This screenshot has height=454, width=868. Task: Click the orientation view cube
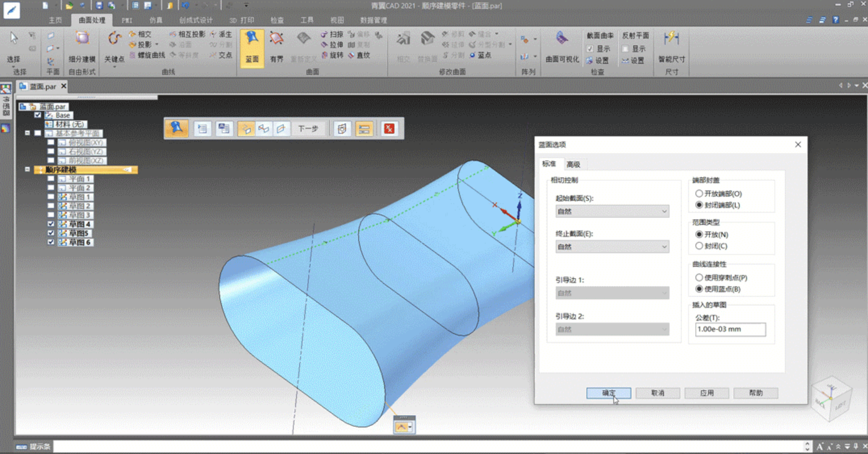(x=831, y=398)
